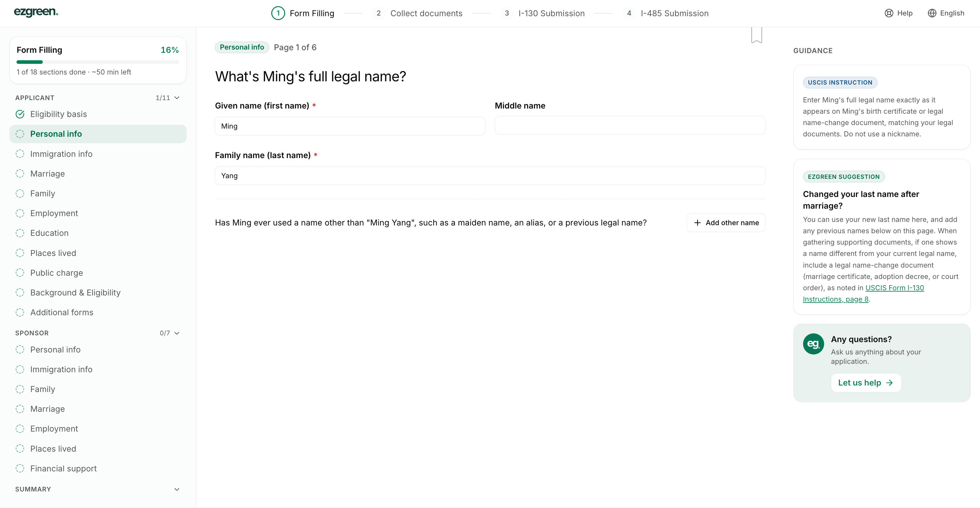Click the green checkmark beside Eligibility basis
This screenshot has height=508, width=980.
coord(20,114)
